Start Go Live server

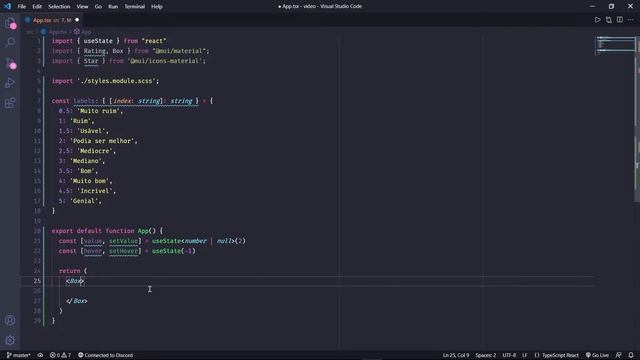click(x=597, y=355)
